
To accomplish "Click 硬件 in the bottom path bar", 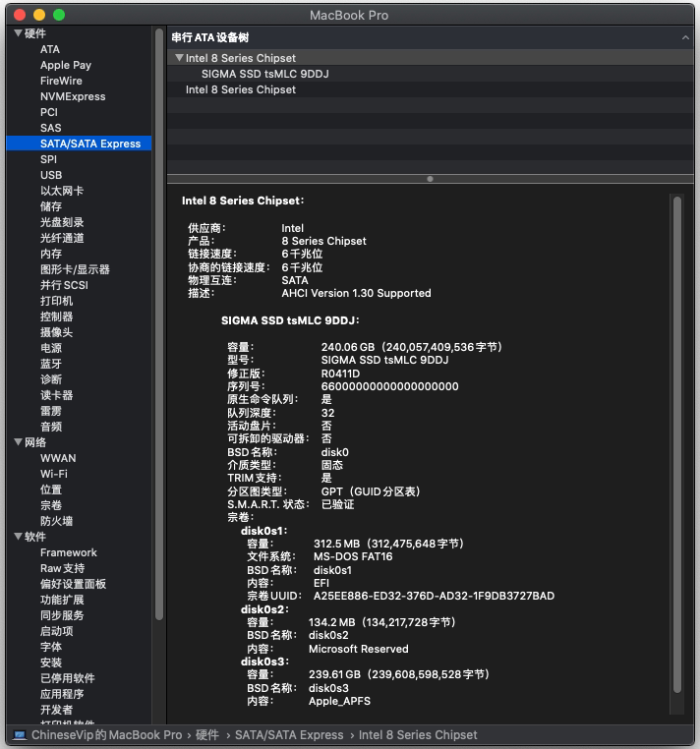I will coord(207,734).
